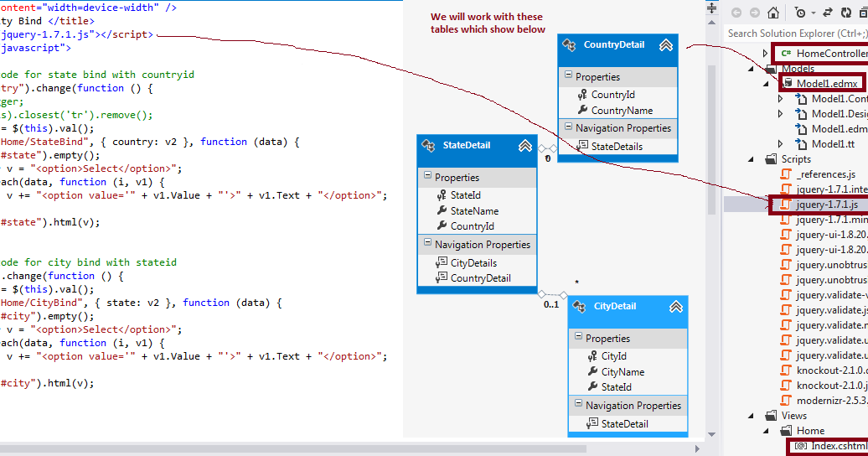This screenshot has height=456, width=868.
Task: Select StateDetails navigation property in CountryDetail
Action: [x=617, y=147]
